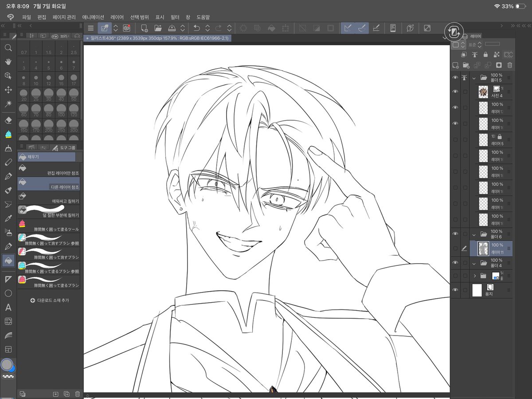The height and width of the screenshot is (399, 532).
Task: Open a file with the folder icon
Action: click(x=158, y=28)
